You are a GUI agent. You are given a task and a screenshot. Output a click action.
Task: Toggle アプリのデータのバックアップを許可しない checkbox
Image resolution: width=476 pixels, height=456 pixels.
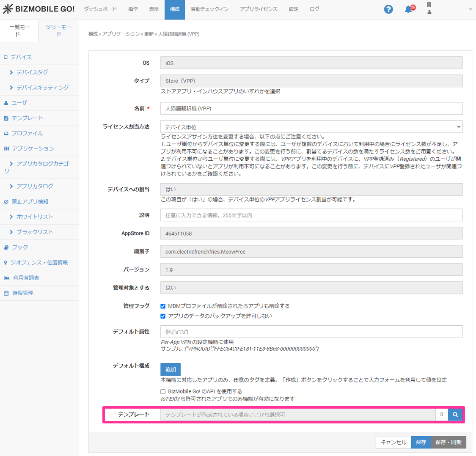click(x=163, y=316)
